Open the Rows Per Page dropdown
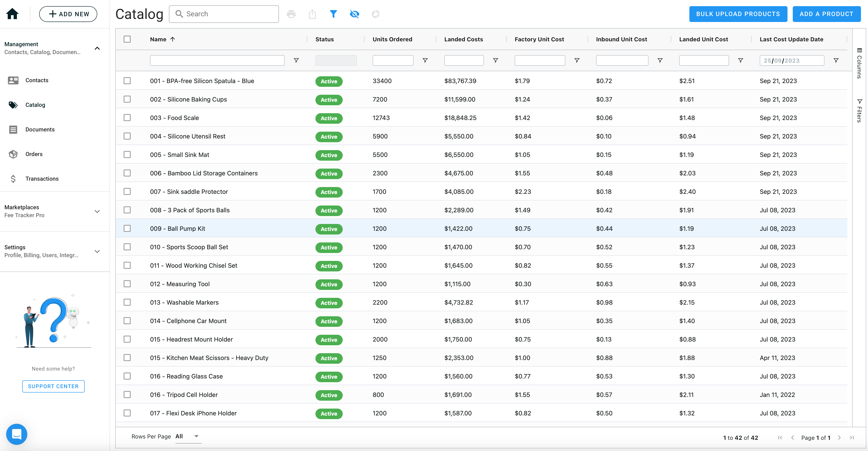 (188, 436)
